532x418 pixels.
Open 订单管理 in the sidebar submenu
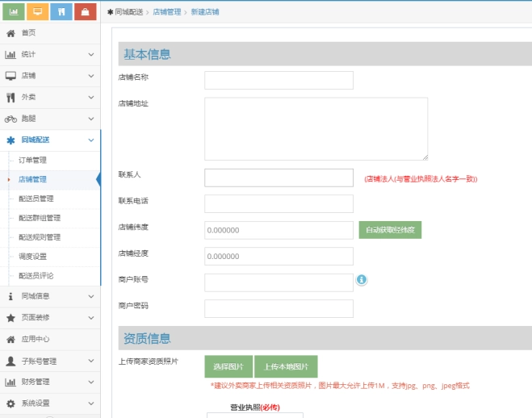[33, 160]
